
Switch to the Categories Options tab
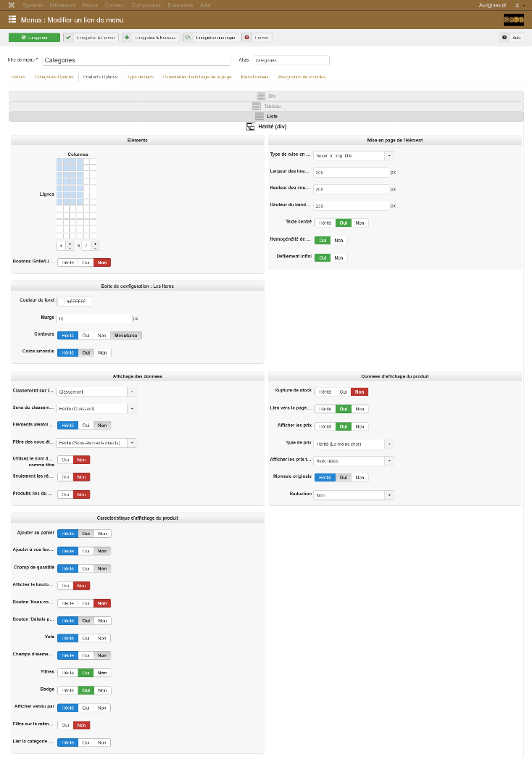(54, 76)
